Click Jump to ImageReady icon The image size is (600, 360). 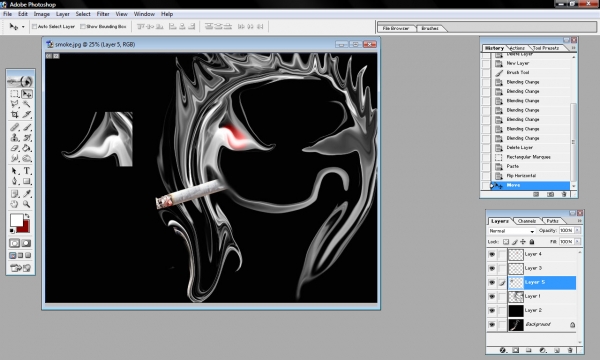click(21, 268)
